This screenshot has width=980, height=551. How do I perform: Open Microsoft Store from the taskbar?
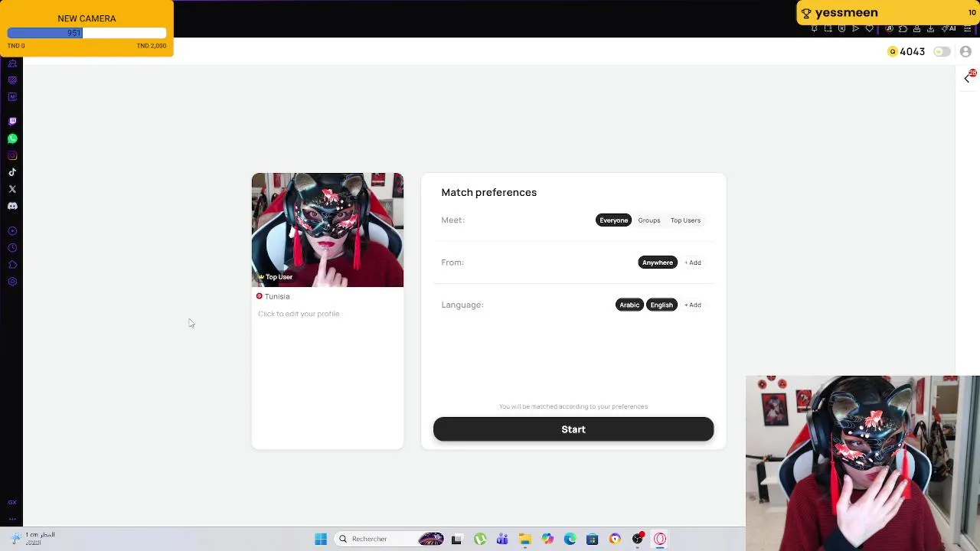[592, 539]
